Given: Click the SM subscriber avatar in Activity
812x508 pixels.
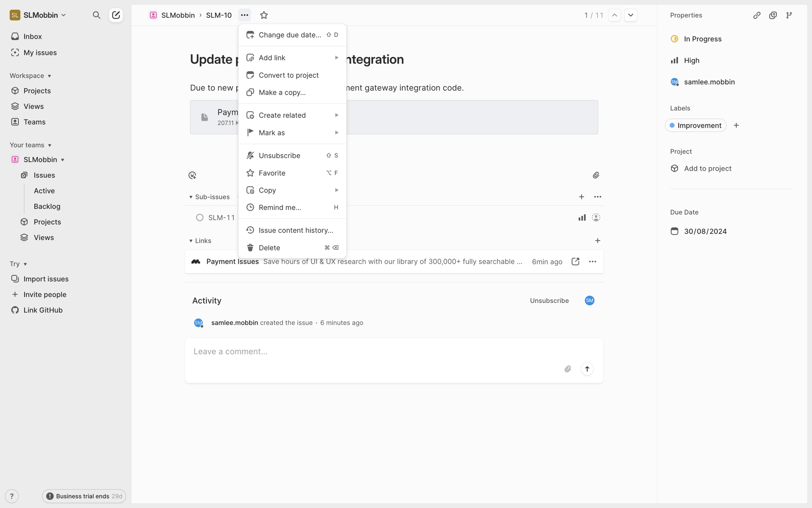Looking at the screenshot, I should (590, 301).
